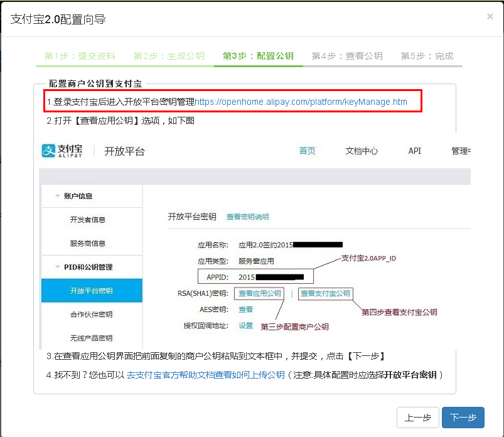Select 首页 in the guide image navigation
The width and height of the screenshot is (504, 437).
308,151
